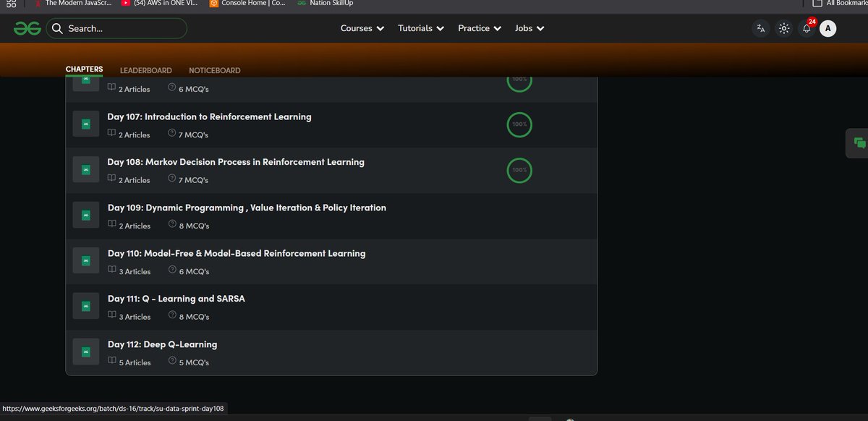Open Day 110: Model-Free & Model-Based chapter
The image size is (868, 421).
pyautogui.click(x=237, y=253)
